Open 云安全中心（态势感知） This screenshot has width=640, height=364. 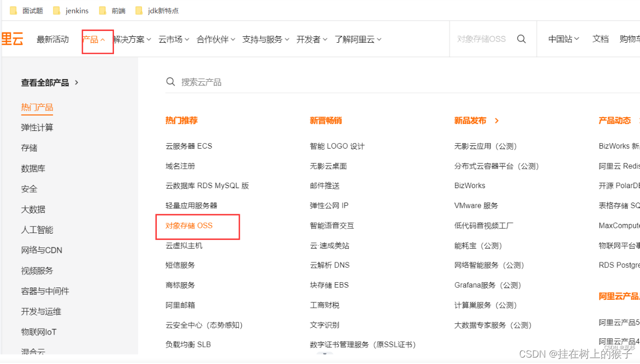[204, 325]
